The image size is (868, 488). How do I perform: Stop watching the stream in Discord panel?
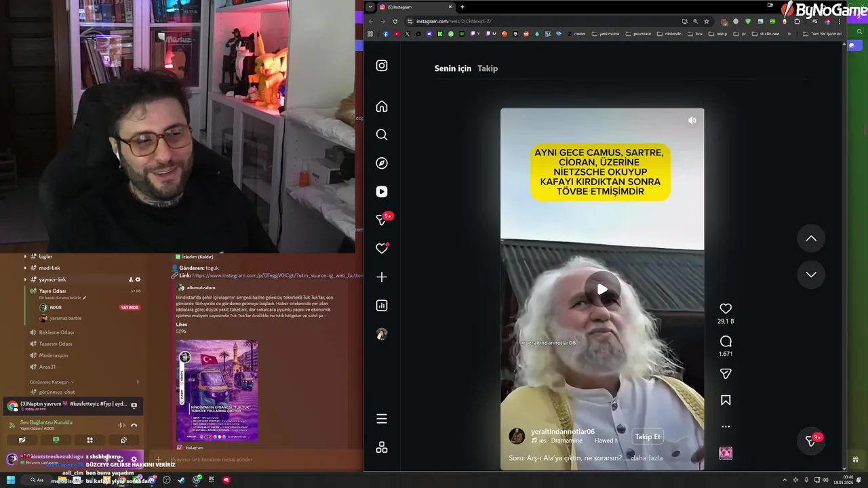tap(134, 405)
